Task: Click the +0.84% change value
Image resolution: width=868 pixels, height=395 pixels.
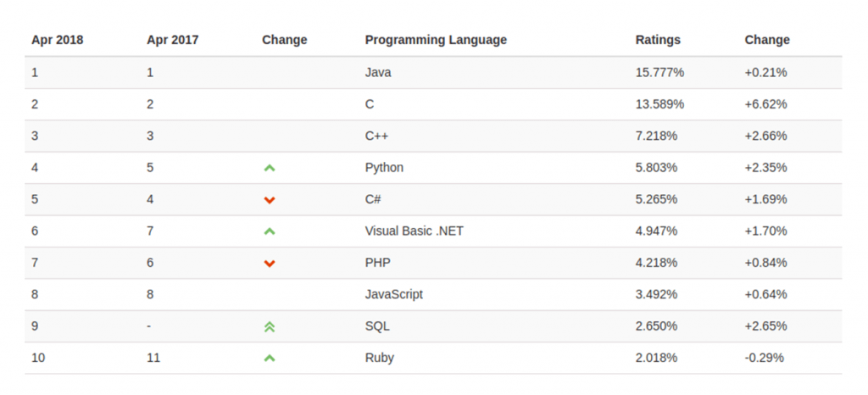Action: pyautogui.click(x=765, y=263)
